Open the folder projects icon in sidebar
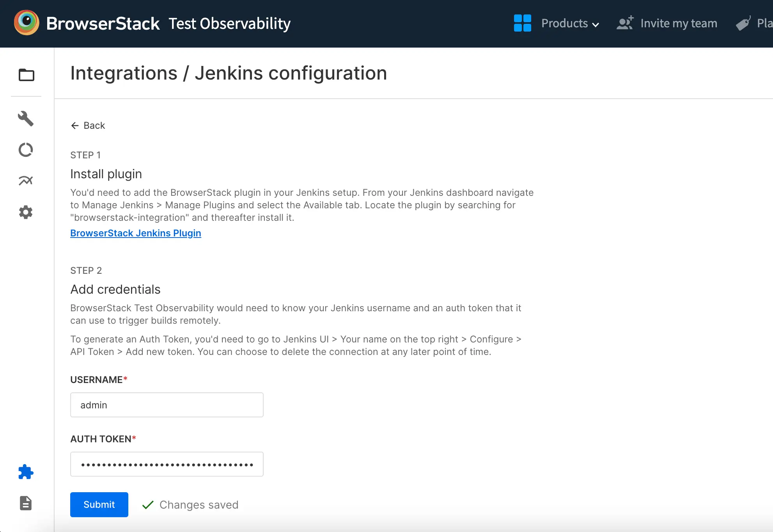Viewport: 773px width, 532px height. click(x=27, y=75)
